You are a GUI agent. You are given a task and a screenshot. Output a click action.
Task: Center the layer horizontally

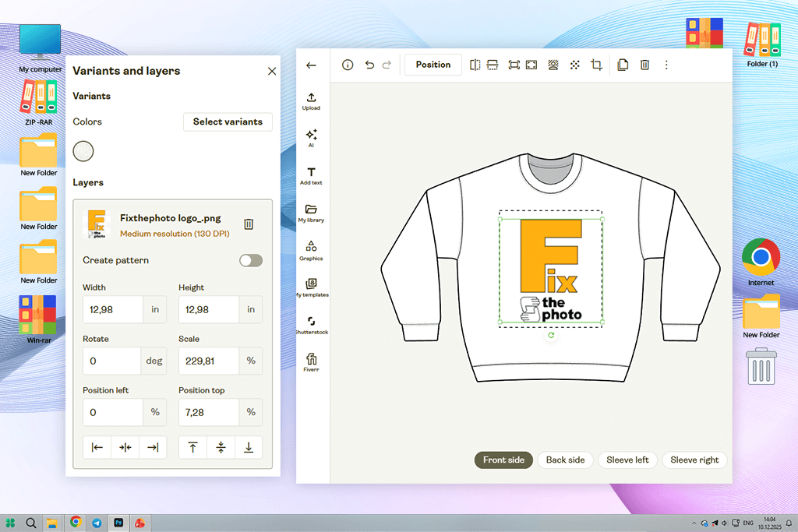tap(125, 448)
